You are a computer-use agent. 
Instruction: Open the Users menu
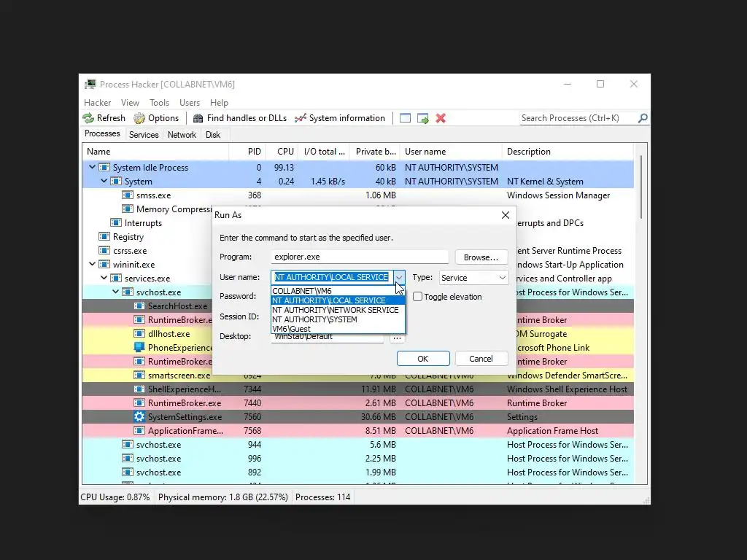coord(190,103)
